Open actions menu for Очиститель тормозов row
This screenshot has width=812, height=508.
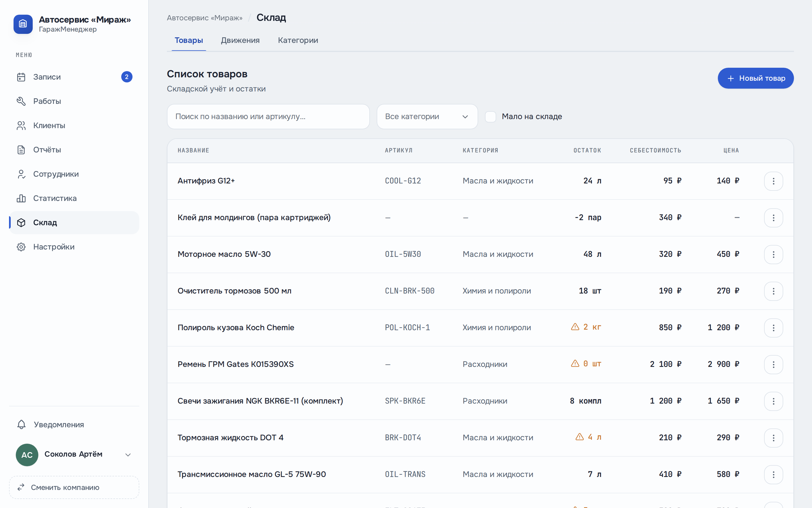tap(773, 291)
